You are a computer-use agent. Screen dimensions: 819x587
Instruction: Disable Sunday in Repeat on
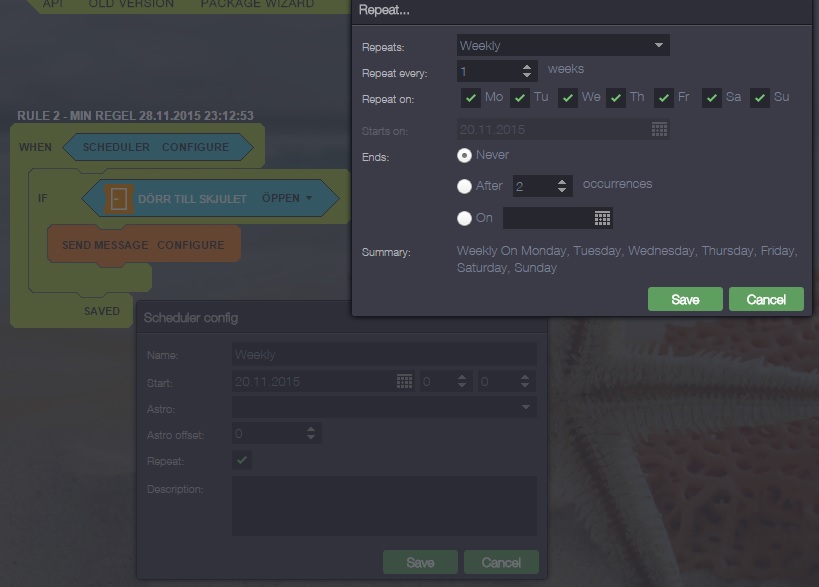[761, 97]
